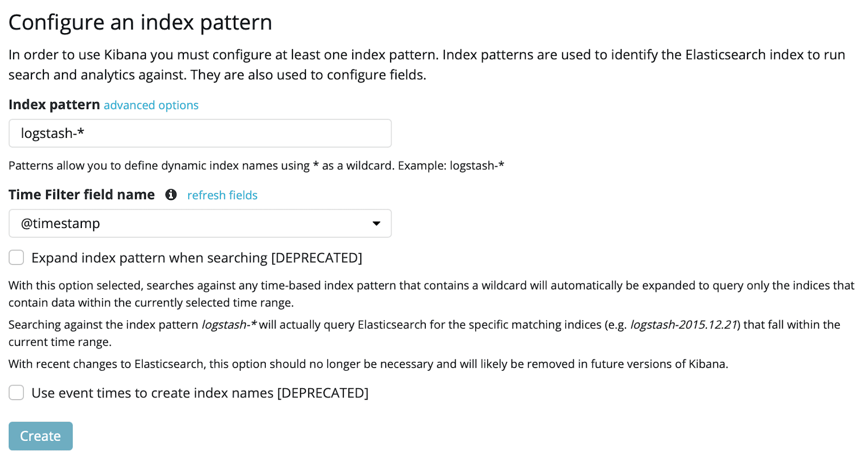Click the caret arrow in the time filter select
This screenshot has width=868, height=461.
point(376,224)
